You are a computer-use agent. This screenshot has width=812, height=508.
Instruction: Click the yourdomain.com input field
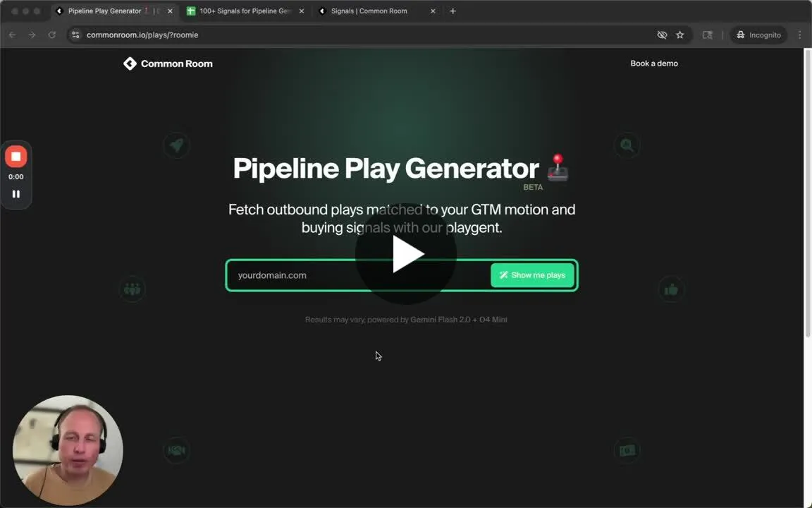click(358, 275)
